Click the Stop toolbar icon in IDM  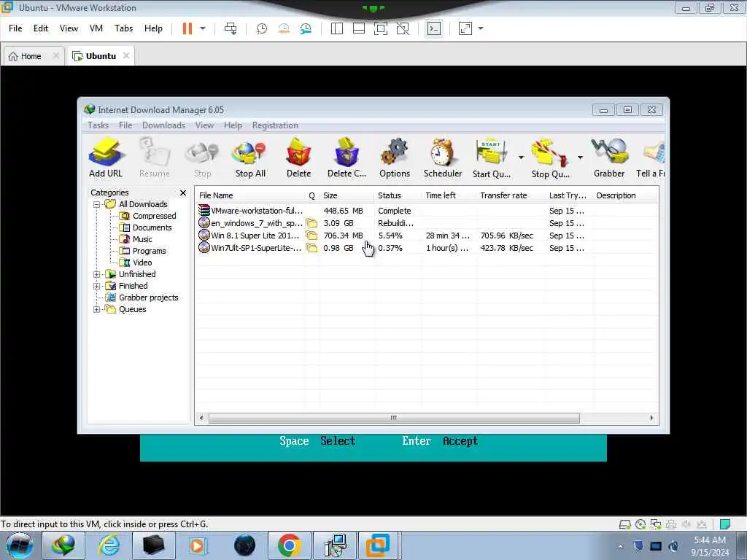(203, 157)
